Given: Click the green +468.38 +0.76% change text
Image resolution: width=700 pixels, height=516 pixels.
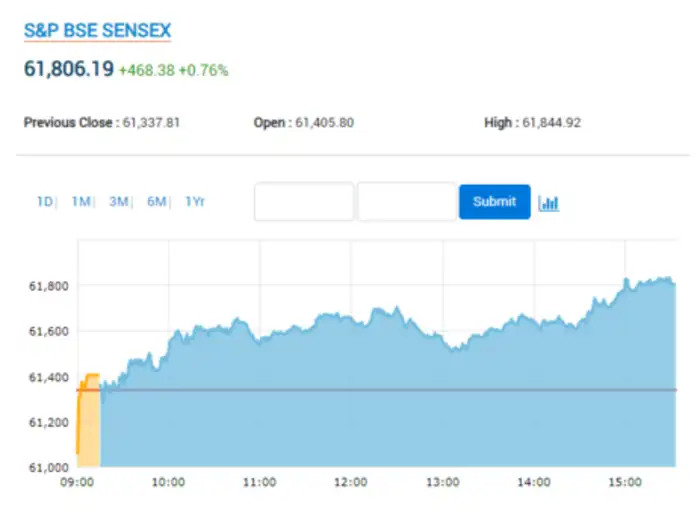Looking at the screenshot, I should click(x=173, y=71).
